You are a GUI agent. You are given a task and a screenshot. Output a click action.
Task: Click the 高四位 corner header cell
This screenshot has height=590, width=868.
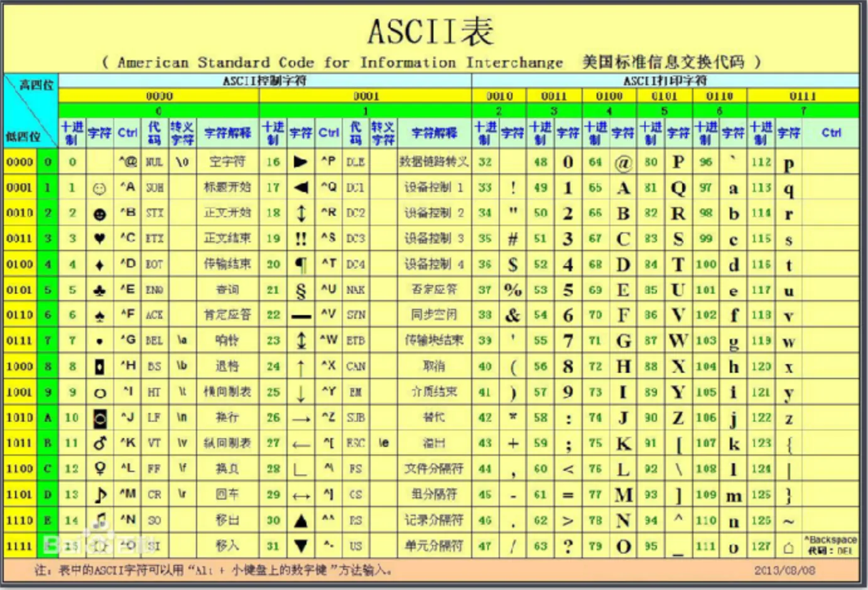[36, 85]
